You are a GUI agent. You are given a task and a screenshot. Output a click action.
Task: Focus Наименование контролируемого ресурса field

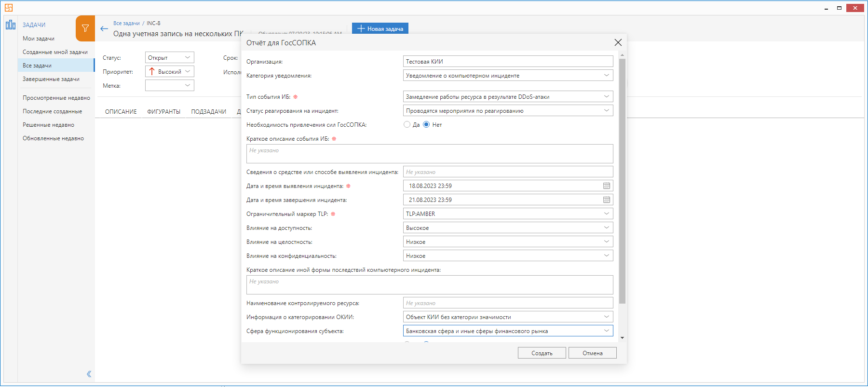coord(508,303)
